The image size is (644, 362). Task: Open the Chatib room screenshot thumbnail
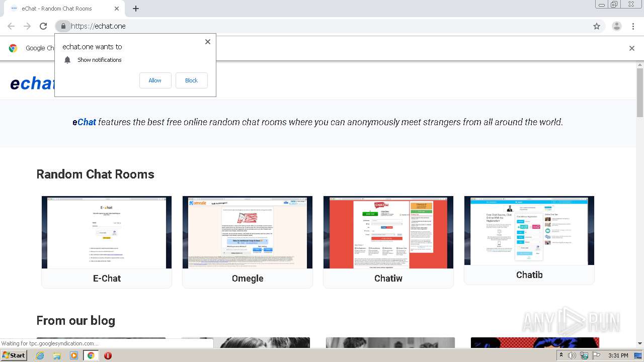coord(529,230)
